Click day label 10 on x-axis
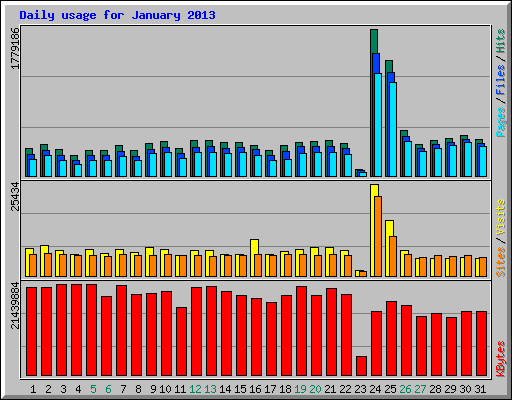 pos(165,389)
